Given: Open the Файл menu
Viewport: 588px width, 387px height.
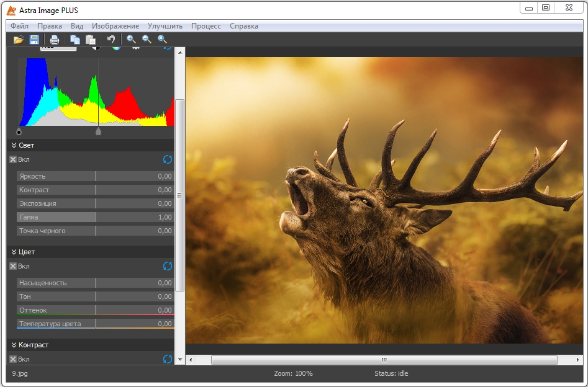Looking at the screenshot, I should [19, 26].
